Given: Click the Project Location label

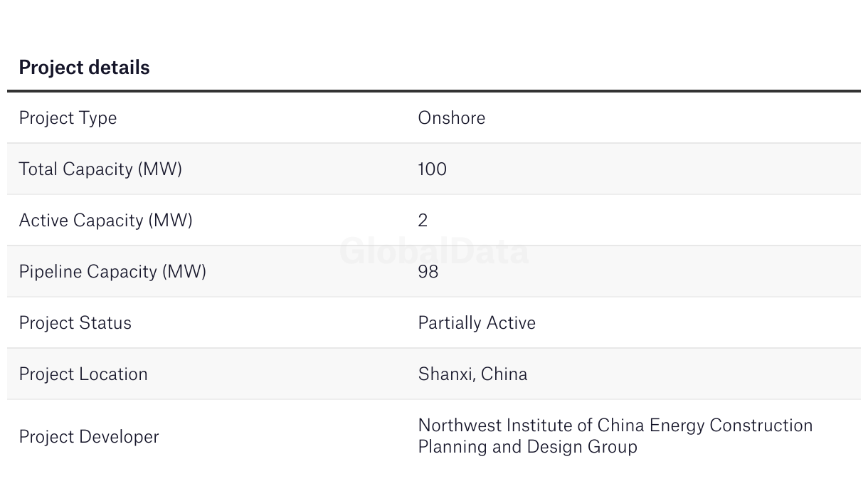Looking at the screenshot, I should 83,374.
